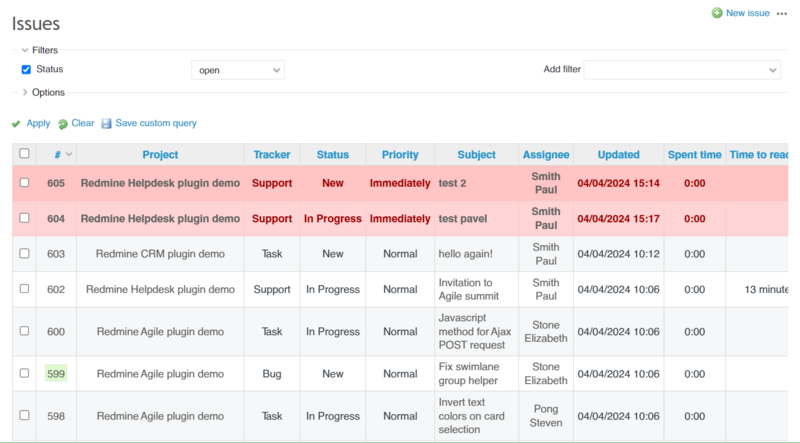Collapse the Filters section

[25, 50]
